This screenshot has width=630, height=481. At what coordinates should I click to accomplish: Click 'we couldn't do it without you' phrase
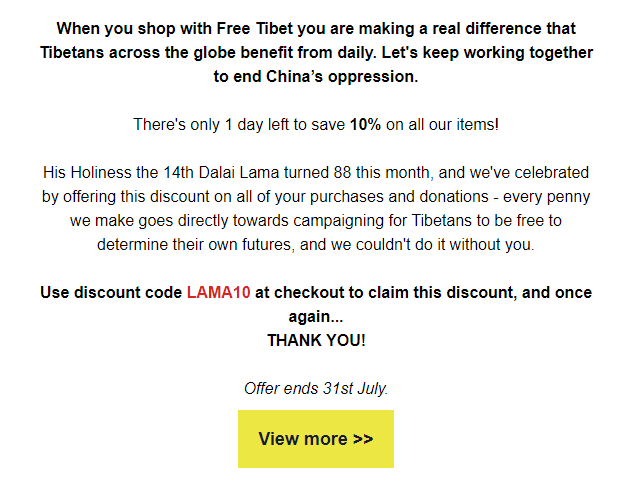(430, 243)
